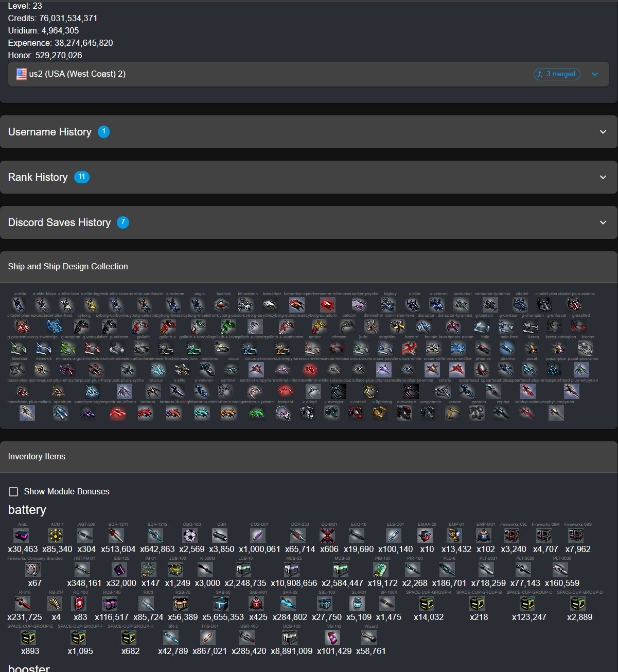Click the CBO-100 ammo icon
Image resolution: width=618 pixels, height=672 pixels.
click(190, 536)
